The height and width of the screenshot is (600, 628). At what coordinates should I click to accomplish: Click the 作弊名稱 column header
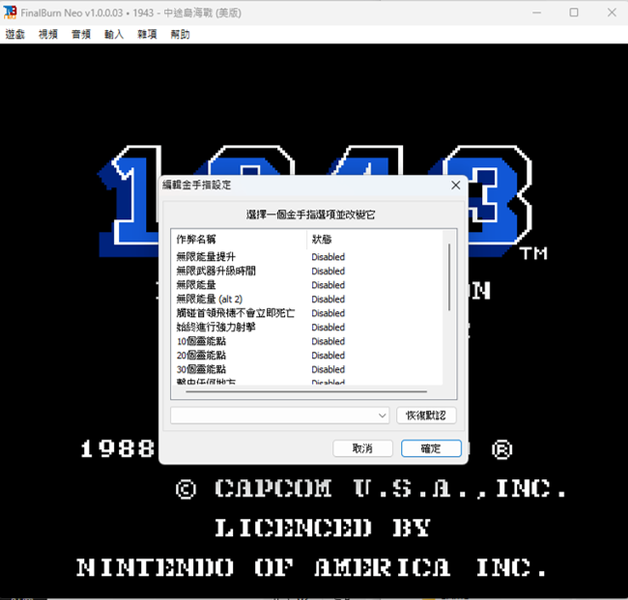point(239,239)
